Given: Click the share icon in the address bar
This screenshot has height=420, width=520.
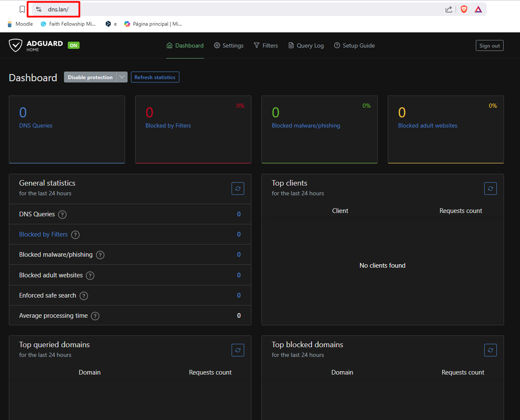Looking at the screenshot, I should click(449, 9).
